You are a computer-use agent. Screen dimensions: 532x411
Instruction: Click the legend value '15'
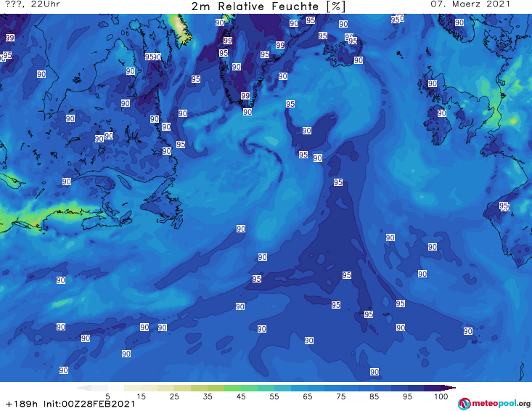tap(141, 396)
